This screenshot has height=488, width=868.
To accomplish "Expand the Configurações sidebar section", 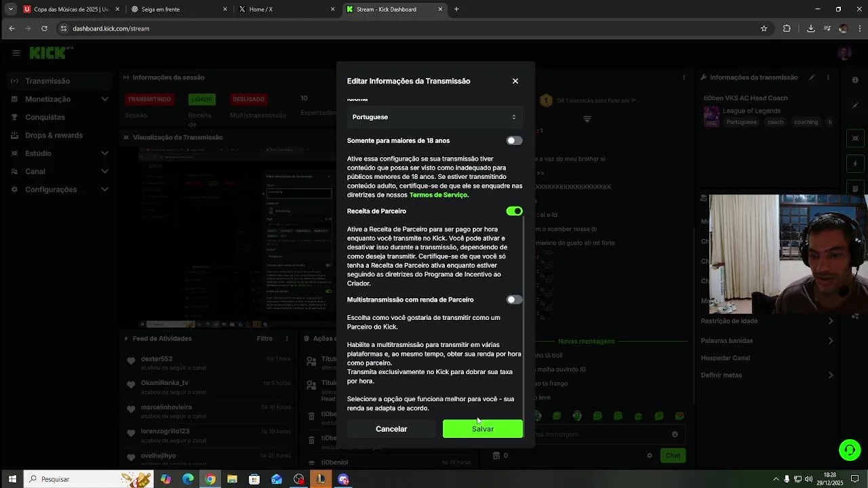I will pos(59,190).
